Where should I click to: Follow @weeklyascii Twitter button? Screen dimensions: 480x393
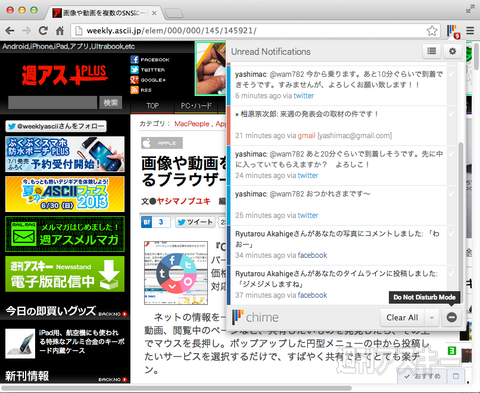56,126
